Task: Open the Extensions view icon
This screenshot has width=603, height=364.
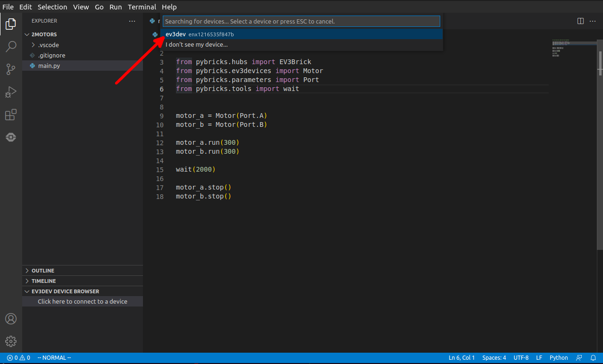Action: [10, 115]
